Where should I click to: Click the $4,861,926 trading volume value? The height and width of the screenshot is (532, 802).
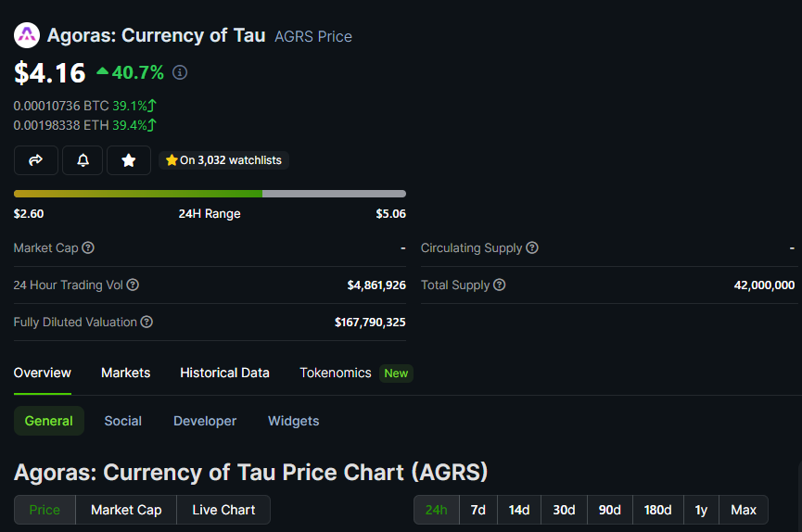[x=376, y=285]
